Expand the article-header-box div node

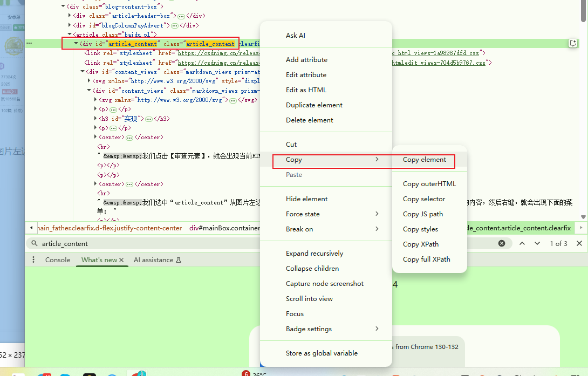click(70, 16)
